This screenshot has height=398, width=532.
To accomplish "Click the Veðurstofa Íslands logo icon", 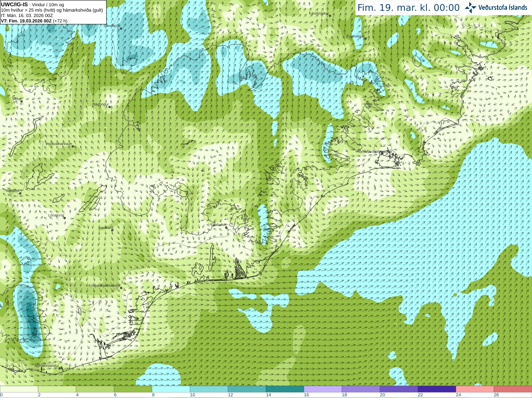I will (470, 7).
